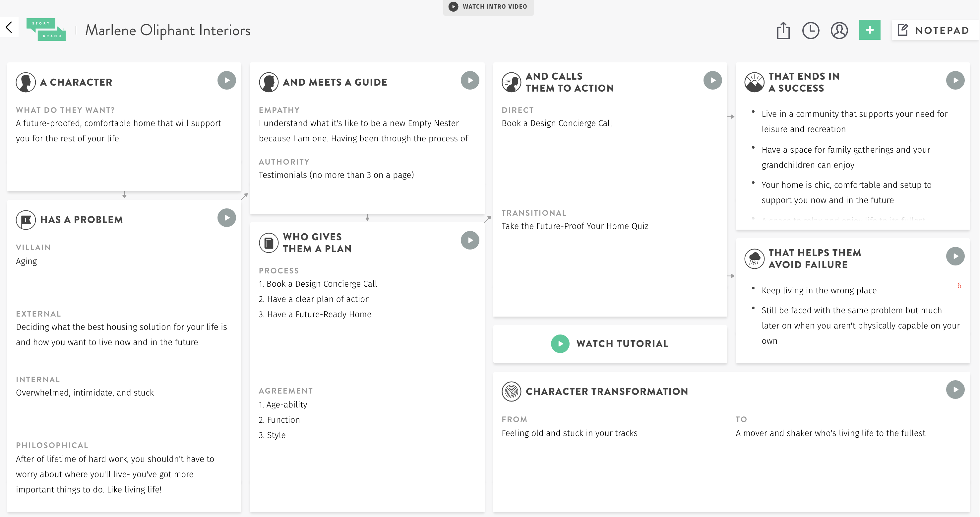
Task: Open the history clock icon
Action: pyautogui.click(x=811, y=31)
